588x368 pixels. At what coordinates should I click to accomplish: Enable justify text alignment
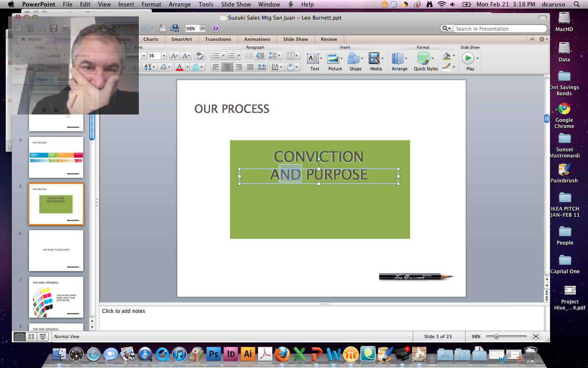point(250,67)
